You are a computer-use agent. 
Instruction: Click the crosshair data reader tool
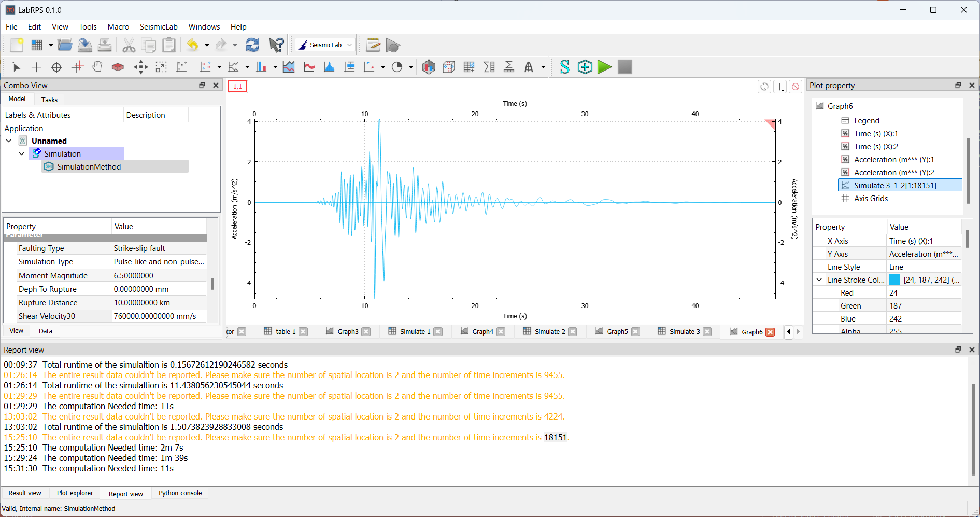(56, 67)
